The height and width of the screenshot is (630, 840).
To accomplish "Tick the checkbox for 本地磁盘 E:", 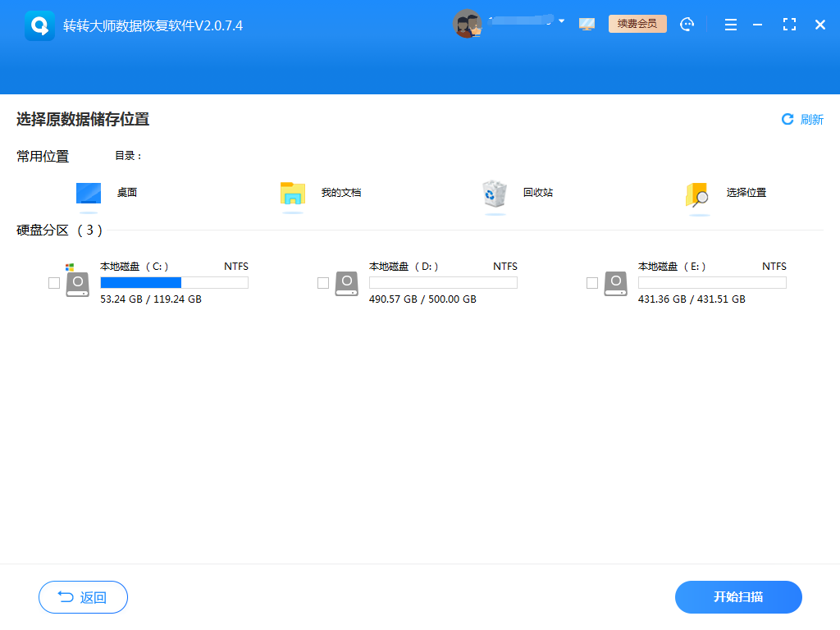I will click(592, 283).
